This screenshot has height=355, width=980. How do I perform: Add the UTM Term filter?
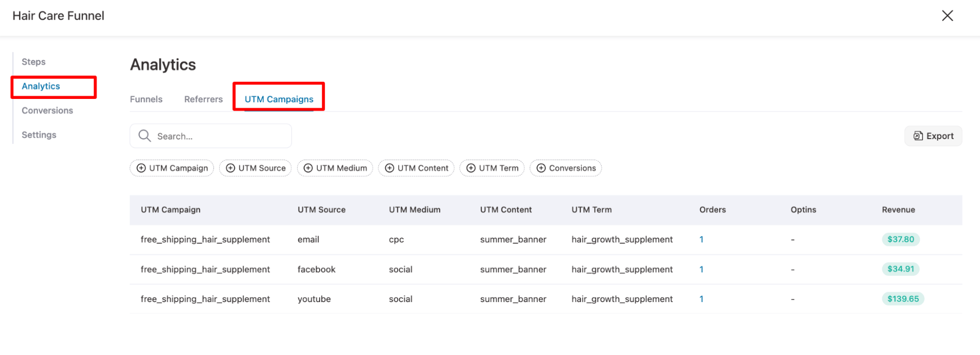click(x=492, y=168)
